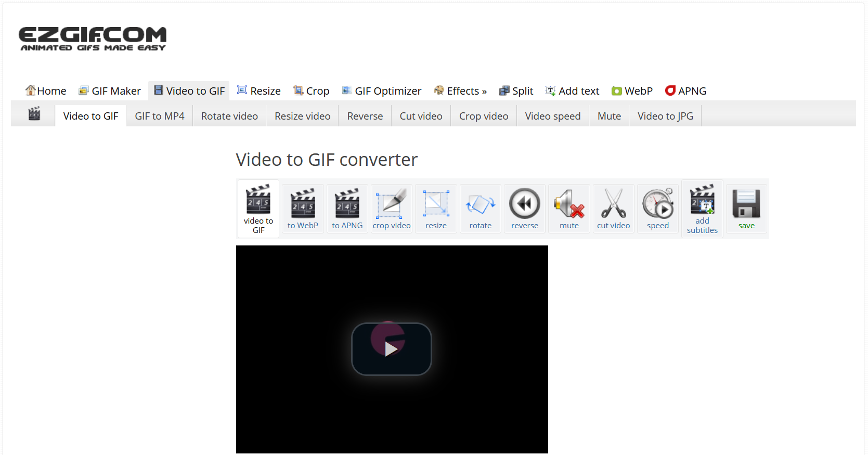Open the crop video tool
868x455 pixels.
point(392,204)
